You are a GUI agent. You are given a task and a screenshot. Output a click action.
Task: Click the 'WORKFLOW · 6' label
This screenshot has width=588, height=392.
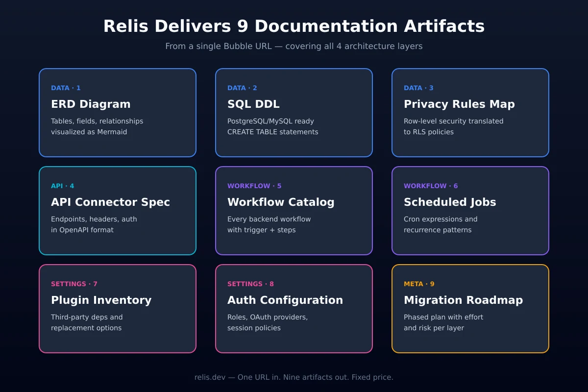(431, 186)
